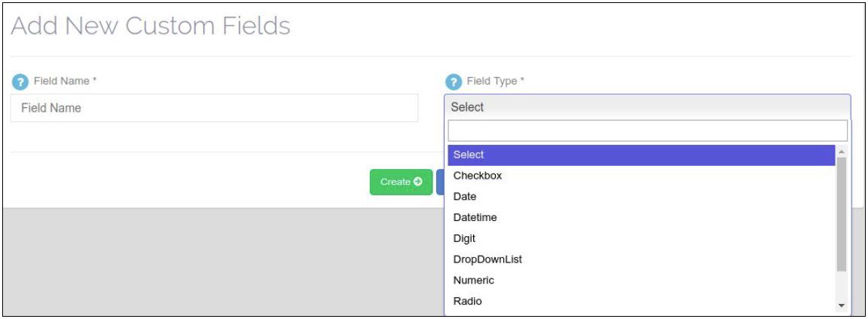
Task: Focus the Field Name text input
Action: [x=214, y=108]
